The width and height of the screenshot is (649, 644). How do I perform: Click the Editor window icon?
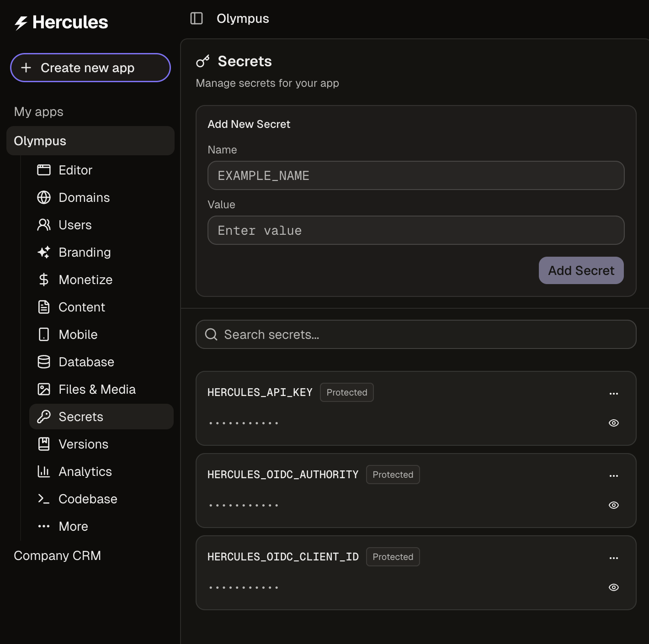click(44, 170)
